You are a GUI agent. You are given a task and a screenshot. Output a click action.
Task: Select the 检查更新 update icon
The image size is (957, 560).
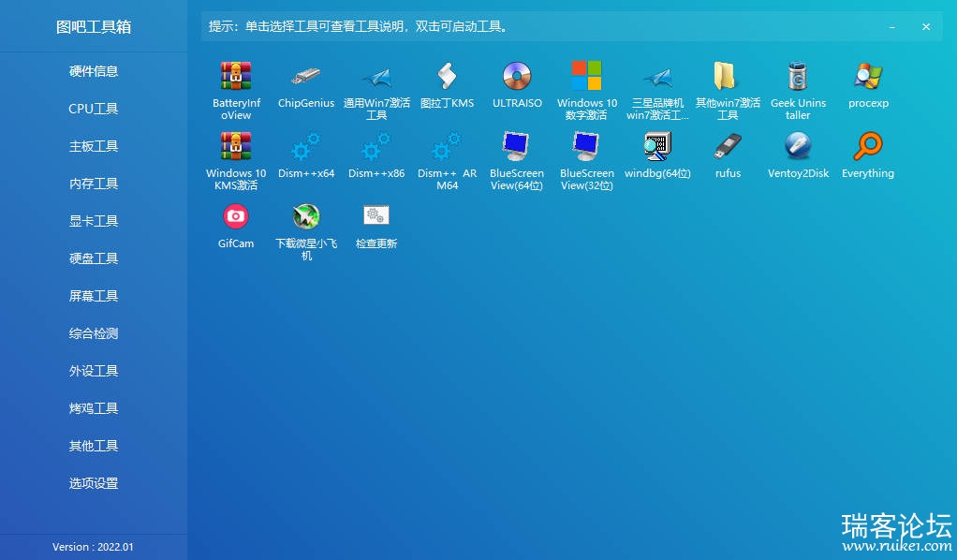[x=376, y=216]
